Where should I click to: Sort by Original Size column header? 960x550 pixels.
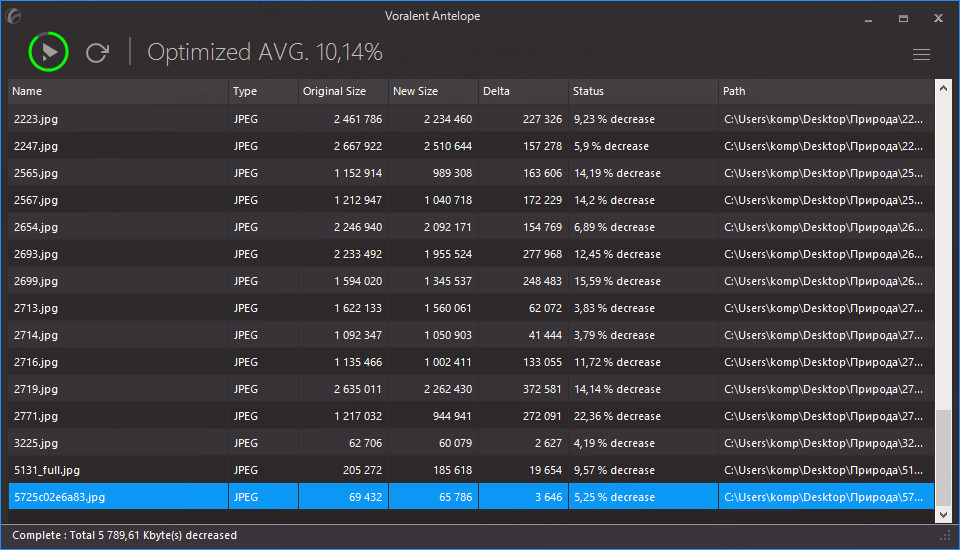[x=343, y=91]
